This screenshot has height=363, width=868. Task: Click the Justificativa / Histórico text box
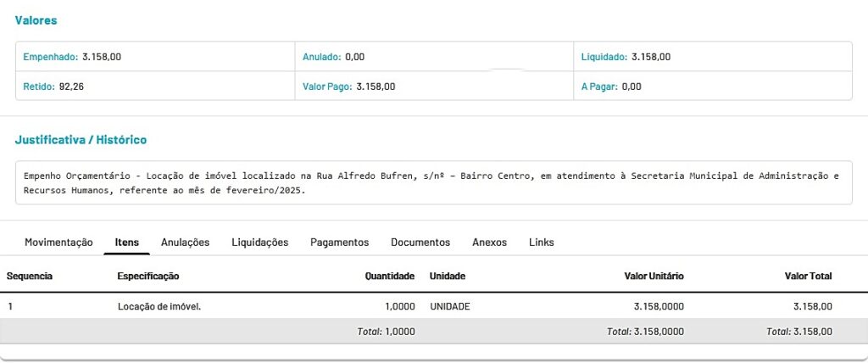[x=433, y=183]
